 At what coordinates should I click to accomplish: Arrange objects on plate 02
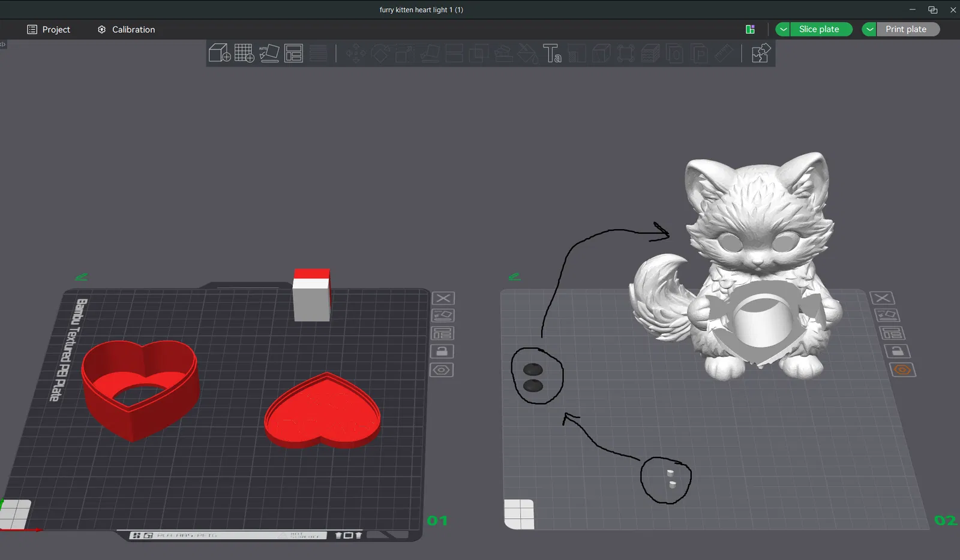(x=891, y=333)
